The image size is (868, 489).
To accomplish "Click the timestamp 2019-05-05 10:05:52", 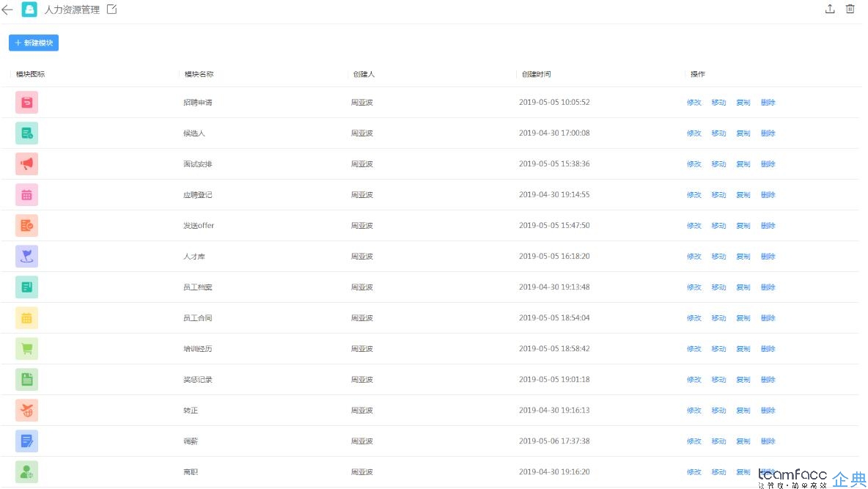I will pyautogui.click(x=554, y=103).
